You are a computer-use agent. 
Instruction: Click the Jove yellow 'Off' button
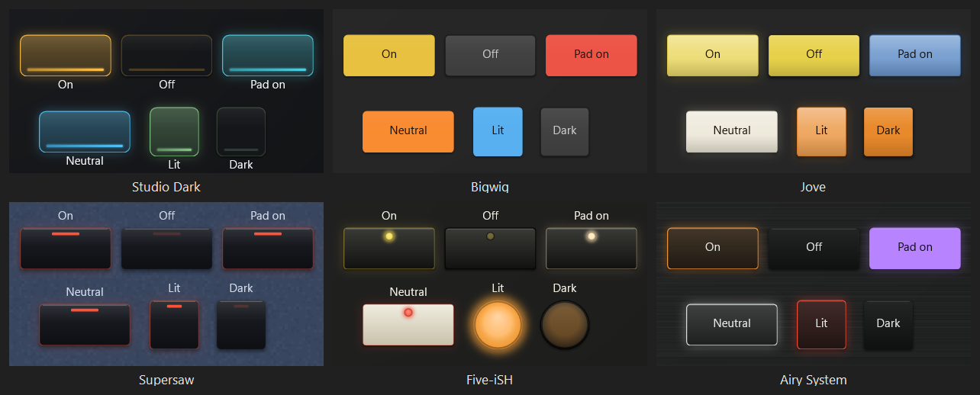click(x=814, y=56)
